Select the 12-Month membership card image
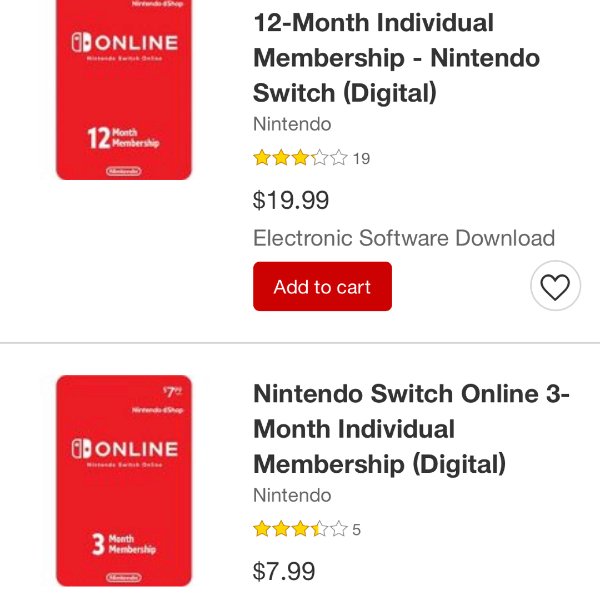600x600 pixels. tap(124, 90)
